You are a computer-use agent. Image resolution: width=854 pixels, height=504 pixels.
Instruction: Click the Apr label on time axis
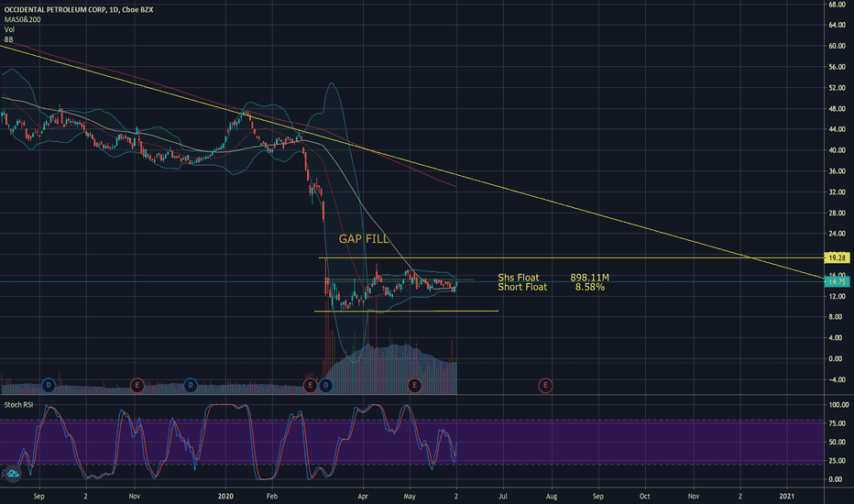pyautogui.click(x=363, y=497)
